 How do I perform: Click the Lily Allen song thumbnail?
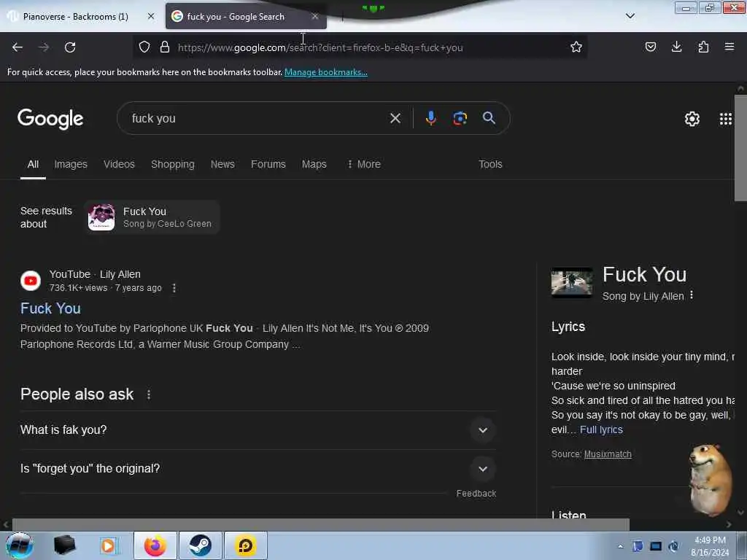coord(572,283)
